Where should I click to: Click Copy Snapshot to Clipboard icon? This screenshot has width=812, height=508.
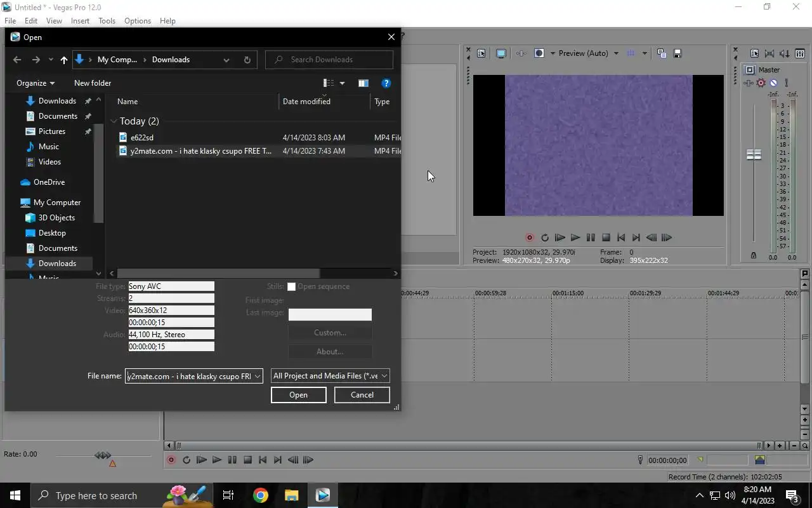point(661,53)
